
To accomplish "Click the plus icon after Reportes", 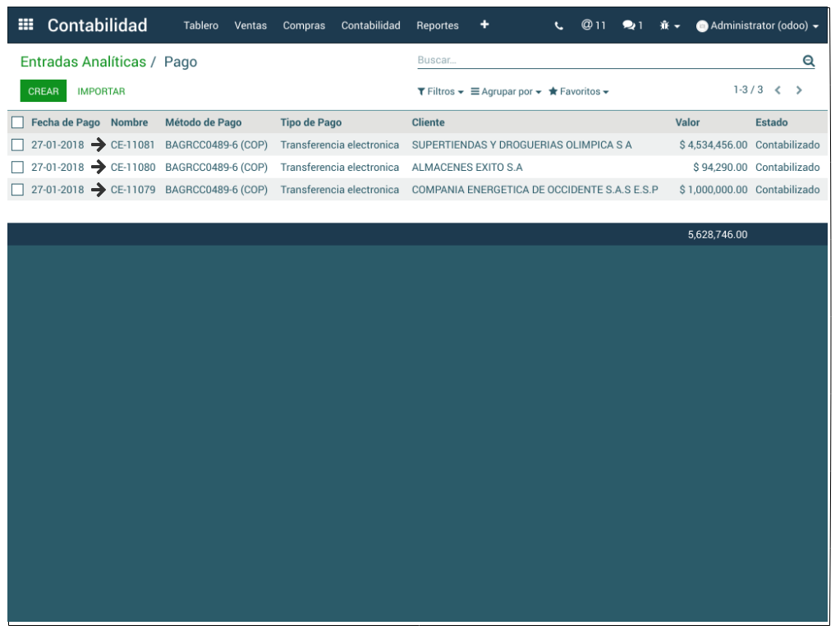I will click(484, 25).
